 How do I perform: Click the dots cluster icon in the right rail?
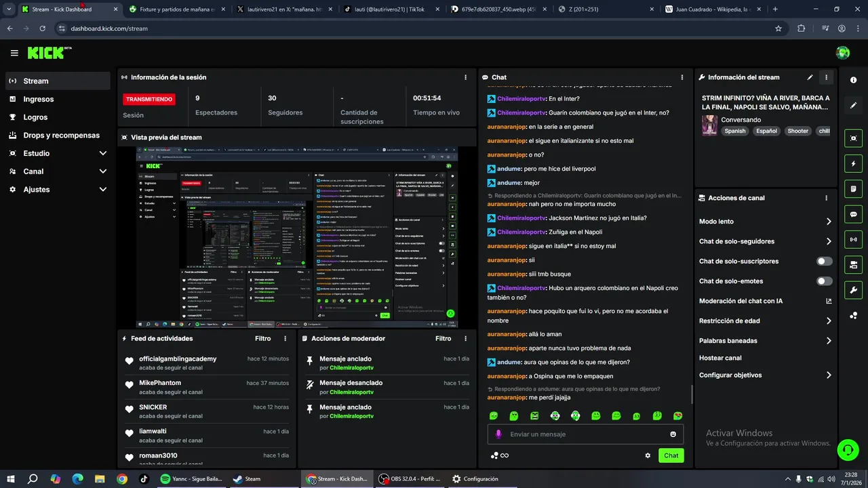(853, 315)
